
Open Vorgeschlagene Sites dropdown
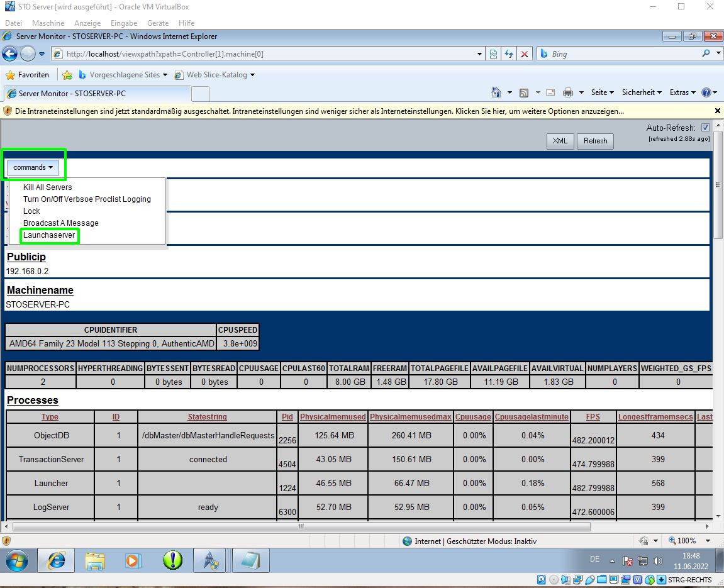pyautogui.click(x=165, y=75)
